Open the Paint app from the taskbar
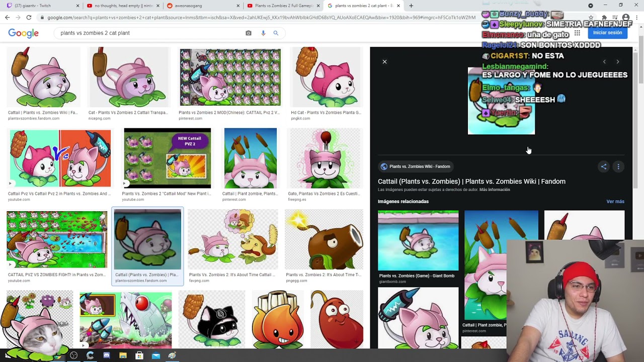The image size is (644, 362). click(x=172, y=355)
